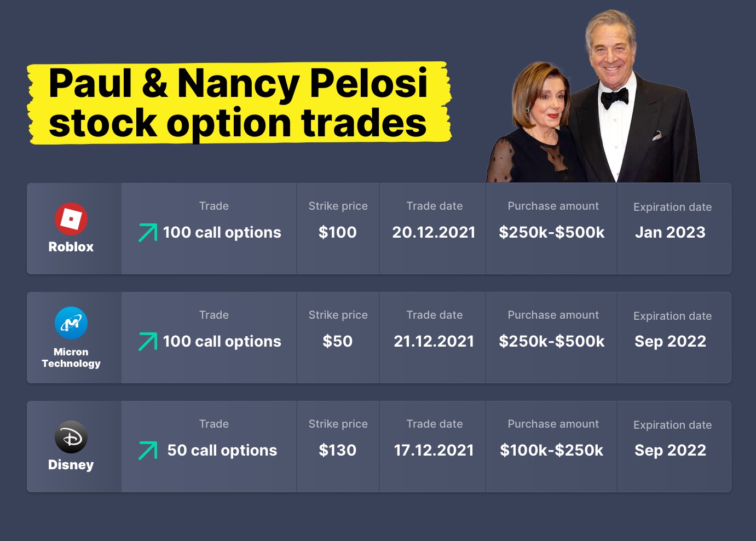Click the black Disney logo icon
Screen dimensions: 756x541
[71, 437]
